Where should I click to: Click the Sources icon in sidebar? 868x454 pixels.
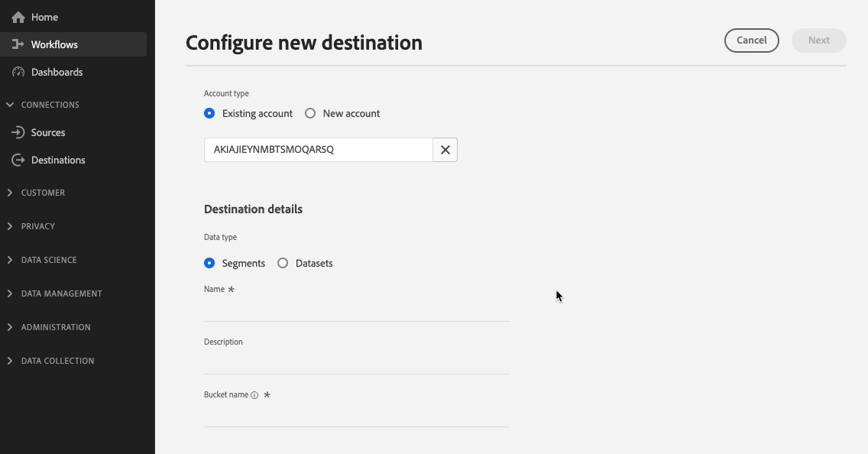point(18,133)
